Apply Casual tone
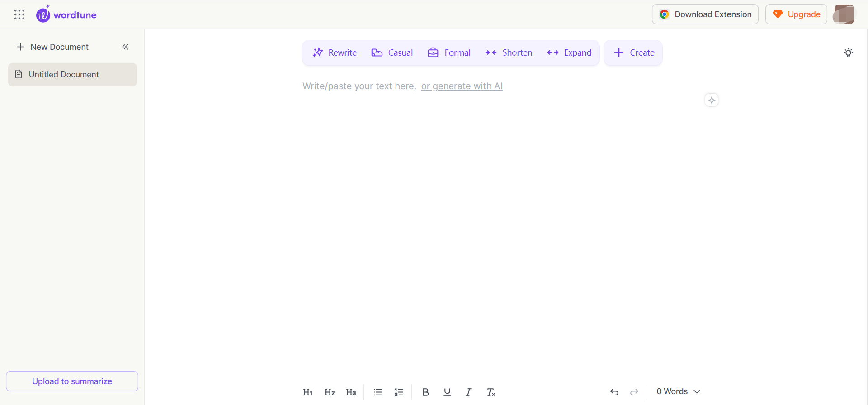The height and width of the screenshot is (405, 868). point(392,53)
